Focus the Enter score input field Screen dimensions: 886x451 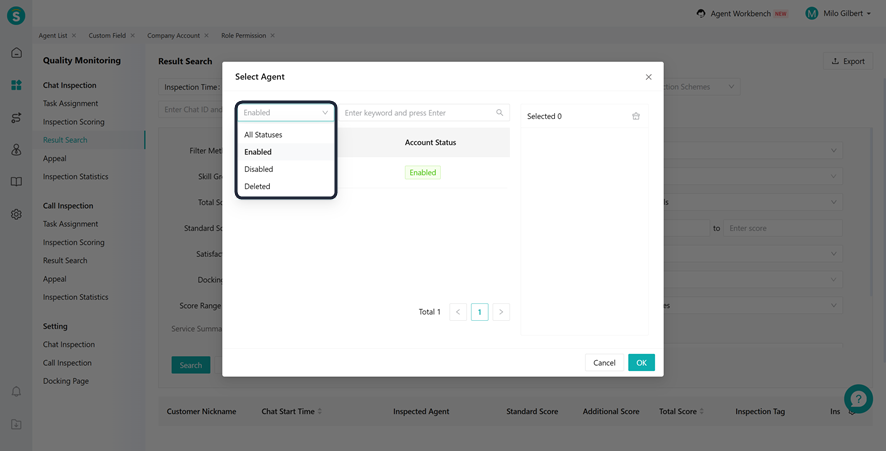783,228
